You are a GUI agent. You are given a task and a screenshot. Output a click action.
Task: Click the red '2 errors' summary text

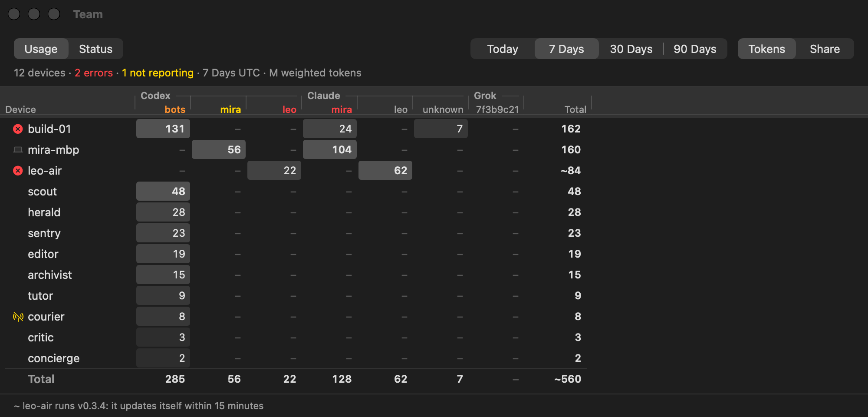[94, 73]
